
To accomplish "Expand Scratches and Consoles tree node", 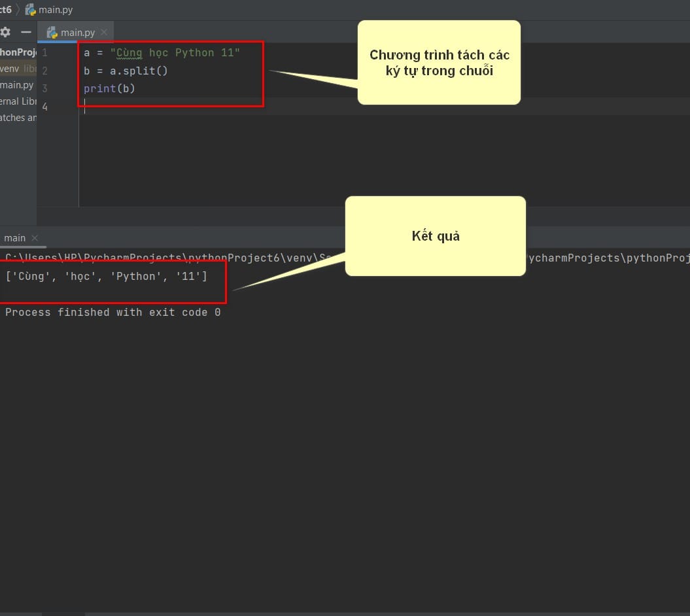I will pyautogui.click(x=18, y=118).
